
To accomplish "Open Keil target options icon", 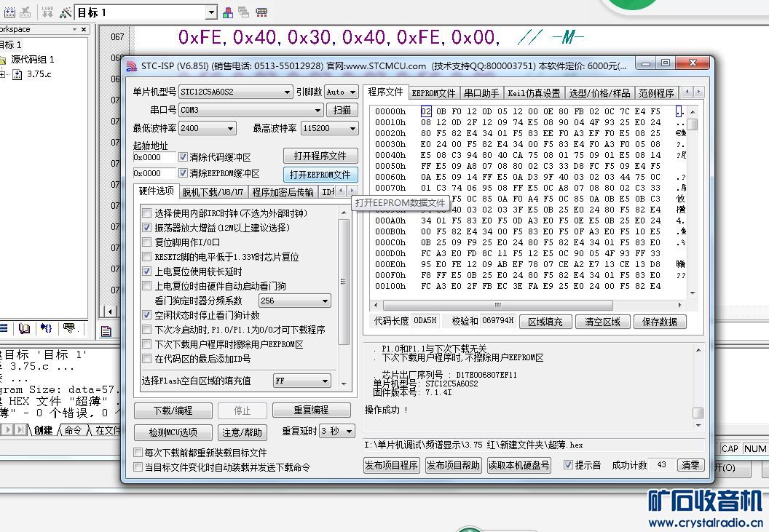I will (x=66, y=12).
